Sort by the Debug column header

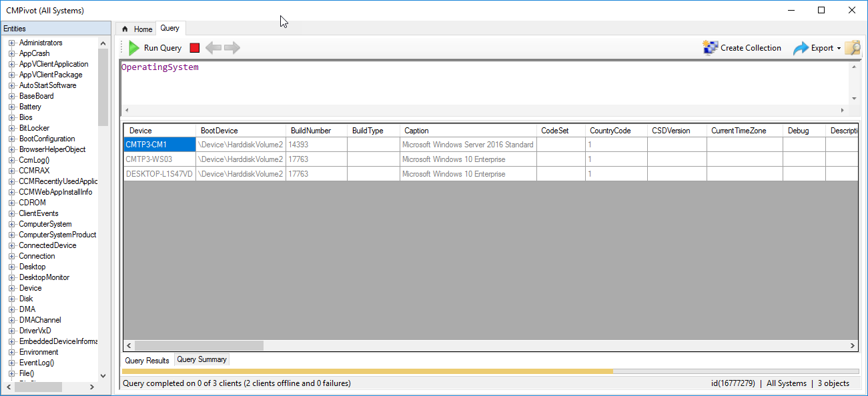[804, 131]
